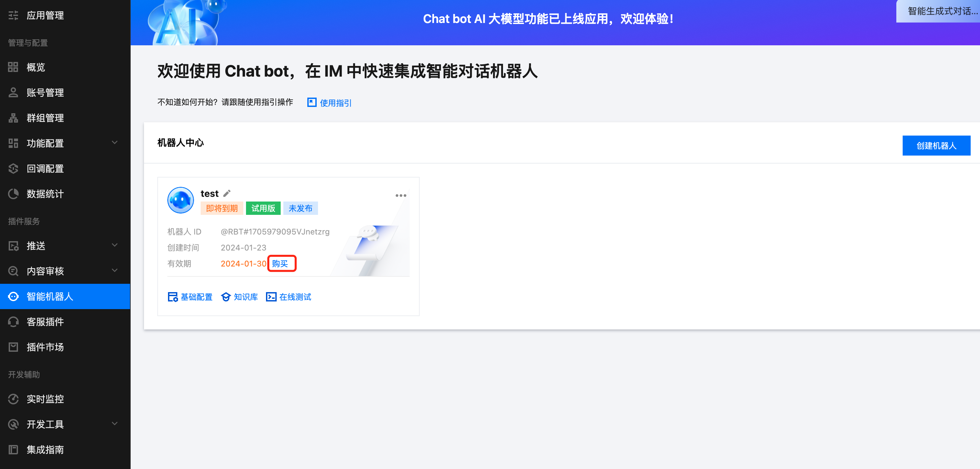Click the 未发布 tag

click(x=301, y=208)
